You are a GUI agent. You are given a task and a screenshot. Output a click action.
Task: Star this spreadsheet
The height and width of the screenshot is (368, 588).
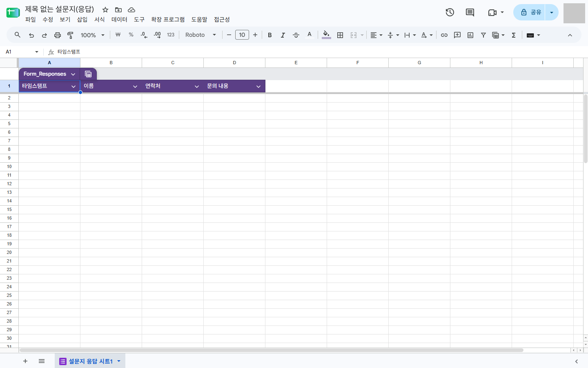coord(105,10)
